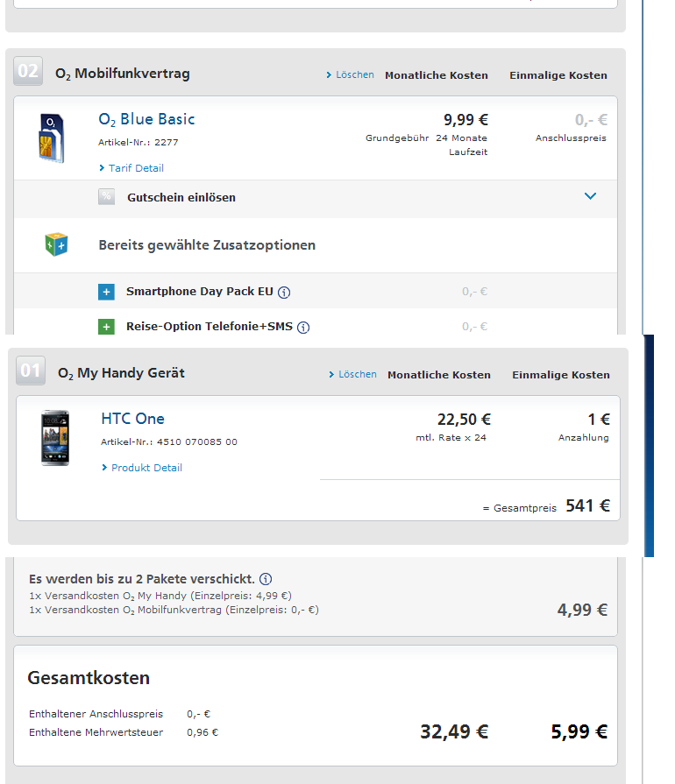Click the HTC One product title
This screenshot has height=784, width=675.
(x=132, y=419)
